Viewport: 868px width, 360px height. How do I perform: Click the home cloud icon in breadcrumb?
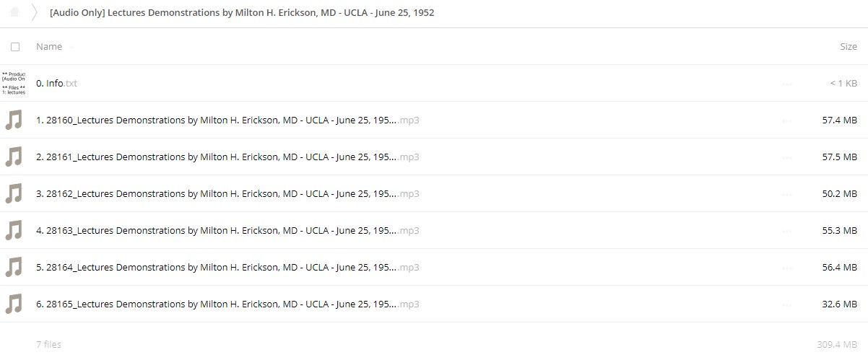point(14,12)
